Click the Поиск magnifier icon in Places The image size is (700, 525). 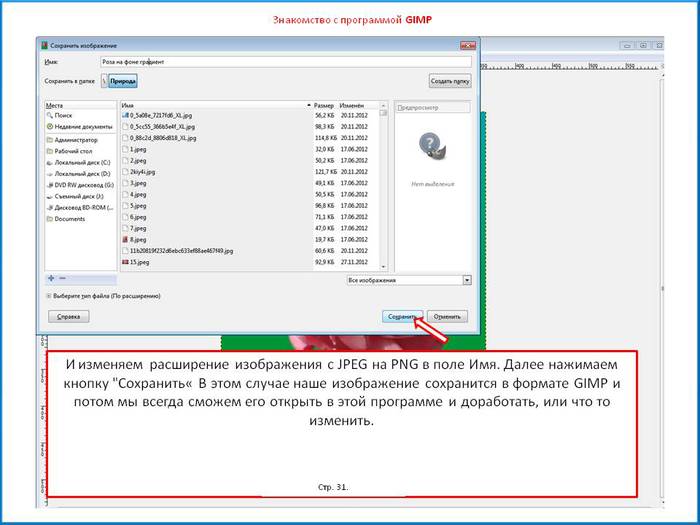click(50, 115)
